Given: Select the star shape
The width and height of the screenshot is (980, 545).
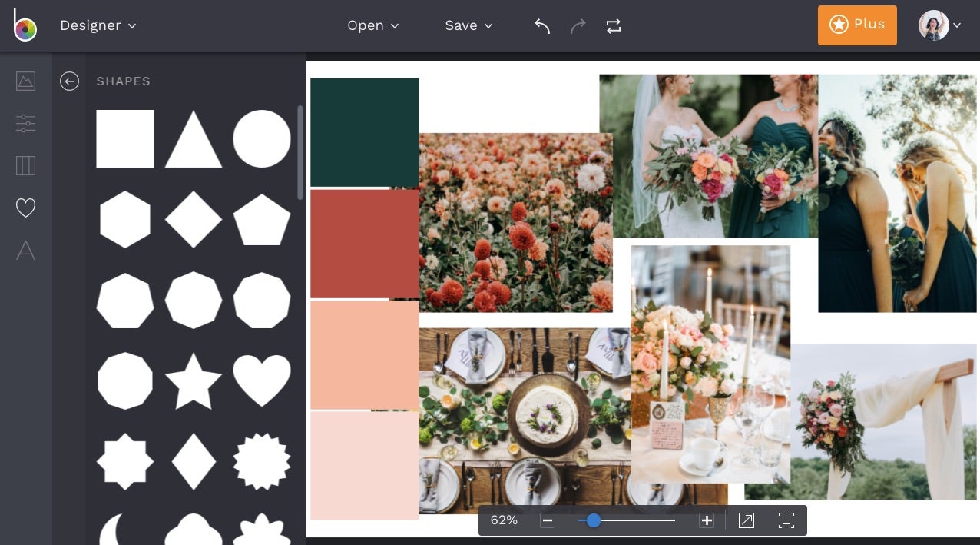Looking at the screenshot, I should (194, 380).
